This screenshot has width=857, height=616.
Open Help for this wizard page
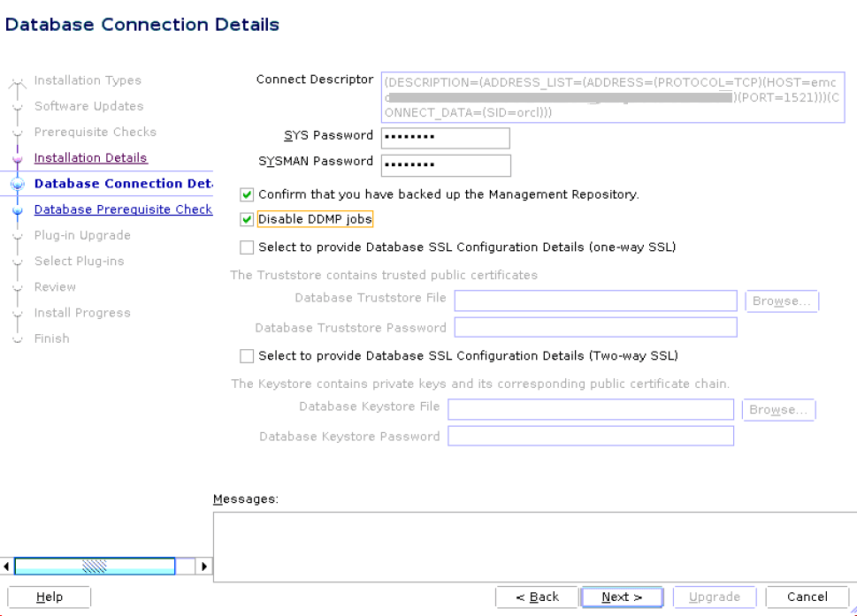coord(49,597)
